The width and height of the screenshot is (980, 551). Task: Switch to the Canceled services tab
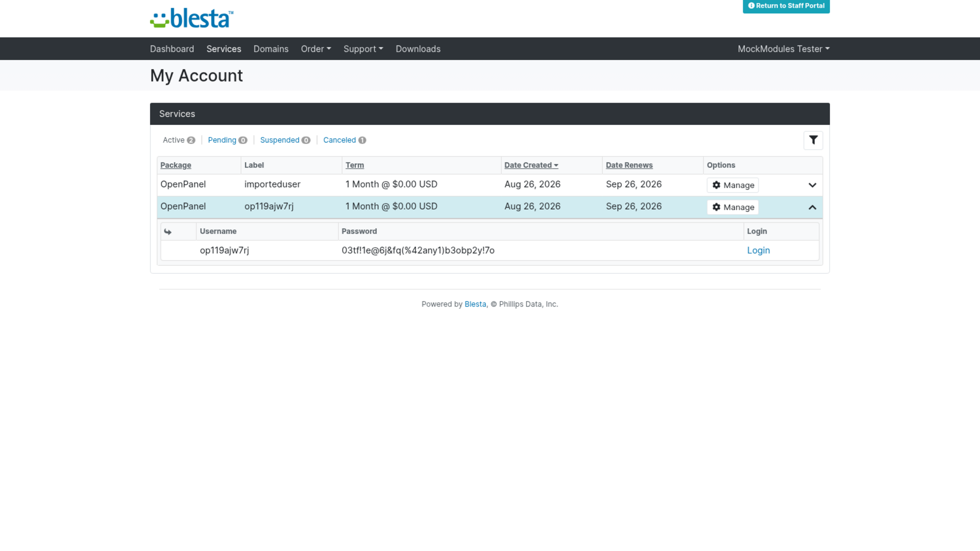point(345,140)
